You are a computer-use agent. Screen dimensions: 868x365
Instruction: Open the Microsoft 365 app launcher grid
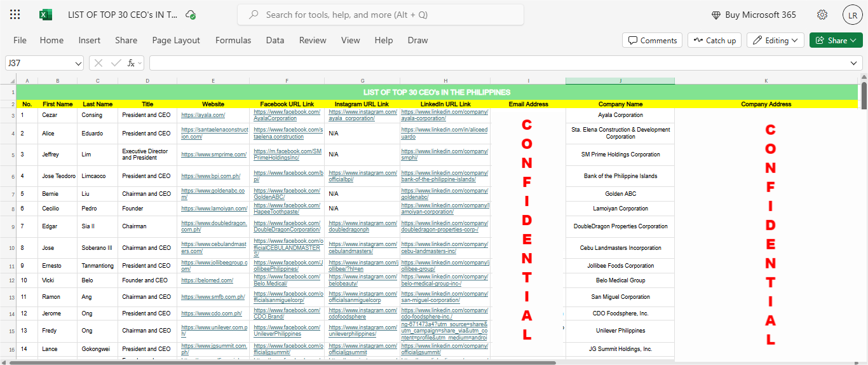tap(15, 15)
